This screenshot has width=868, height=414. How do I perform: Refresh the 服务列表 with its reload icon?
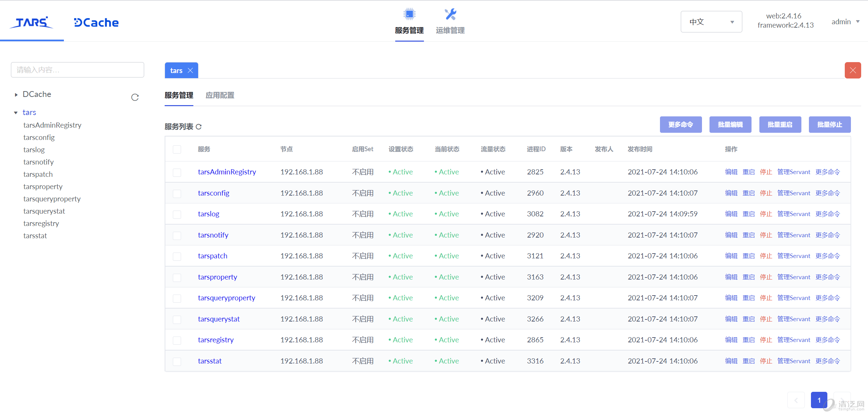tap(199, 127)
